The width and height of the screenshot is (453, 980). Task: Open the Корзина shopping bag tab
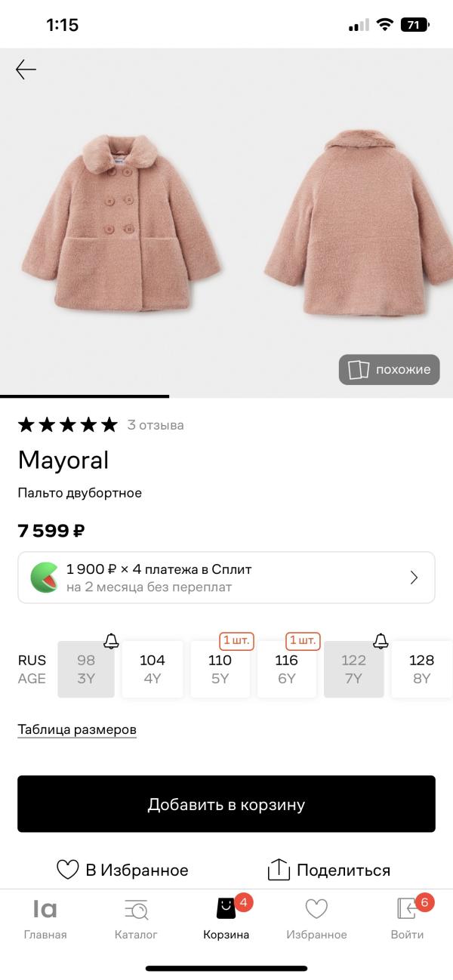[x=226, y=917]
